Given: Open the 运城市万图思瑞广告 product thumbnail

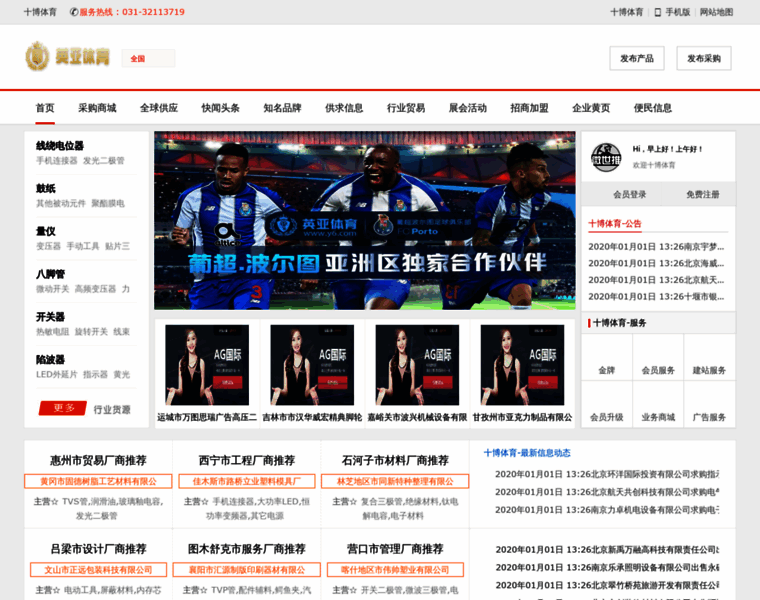Looking at the screenshot, I should (207, 365).
